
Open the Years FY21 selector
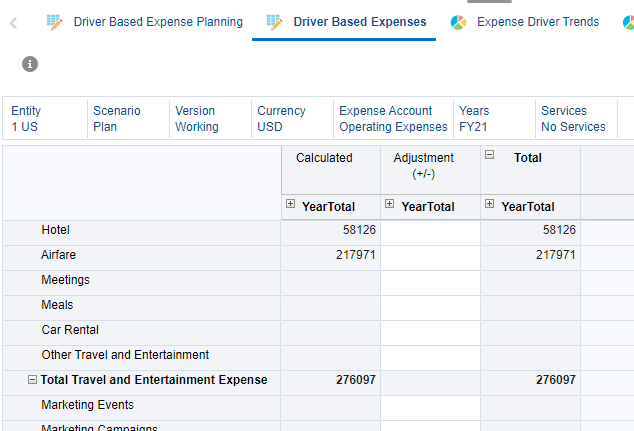[x=495, y=118]
